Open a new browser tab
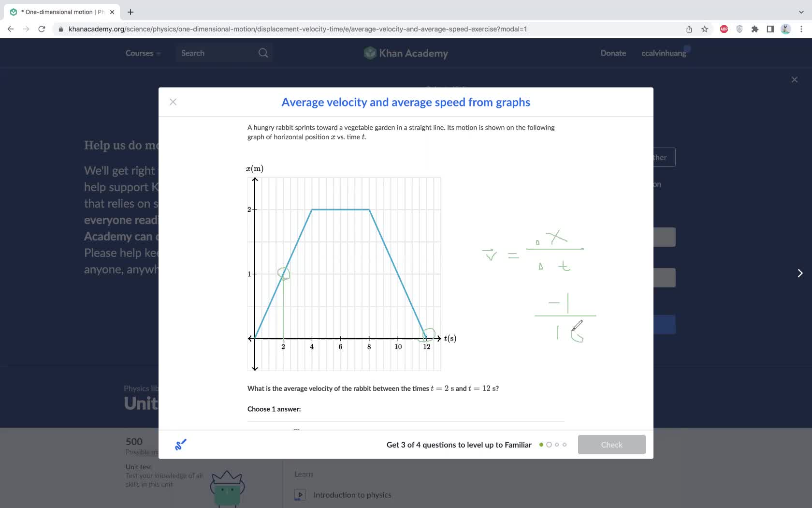 pos(130,12)
